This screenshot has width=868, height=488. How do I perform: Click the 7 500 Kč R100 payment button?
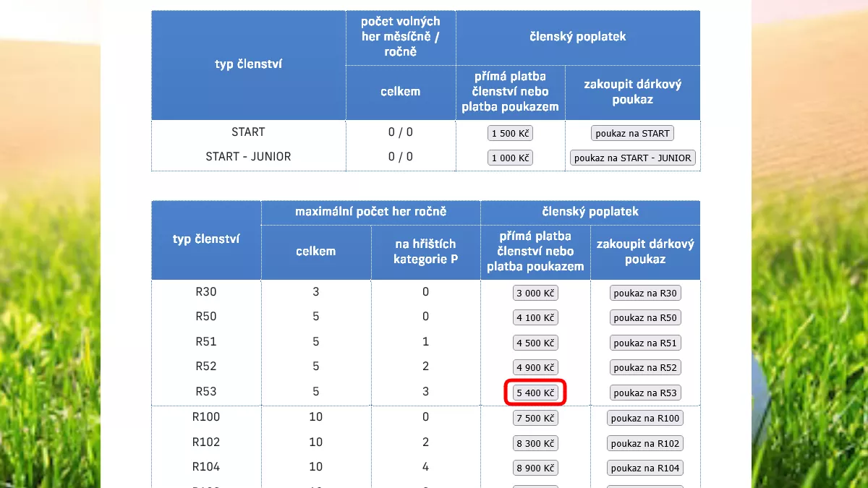pos(535,418)
